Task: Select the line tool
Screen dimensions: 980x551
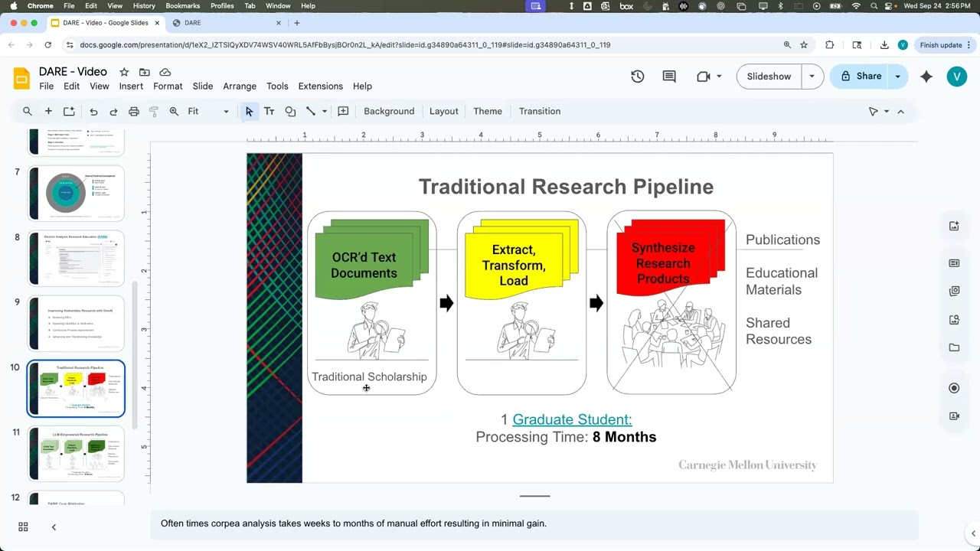Action: tap(311, 111)
